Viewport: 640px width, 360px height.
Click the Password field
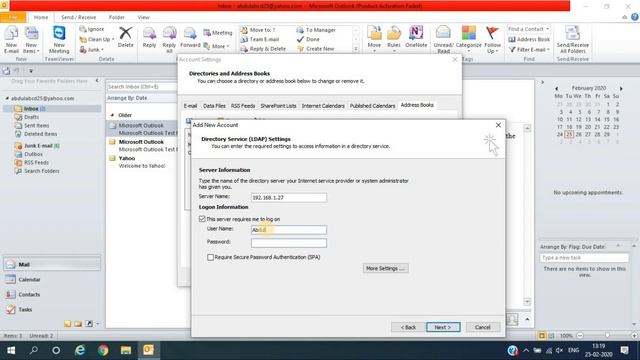point(289,243)
